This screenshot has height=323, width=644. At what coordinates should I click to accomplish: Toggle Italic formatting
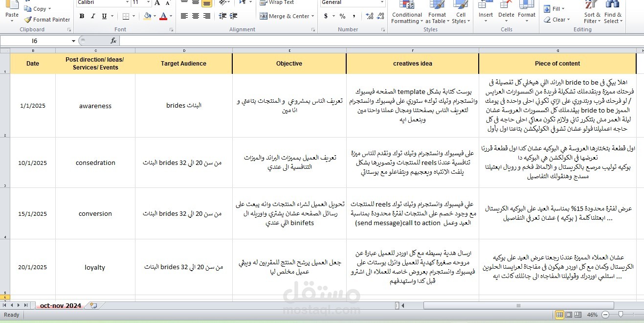pyautogui.click(x=93, y=16)
